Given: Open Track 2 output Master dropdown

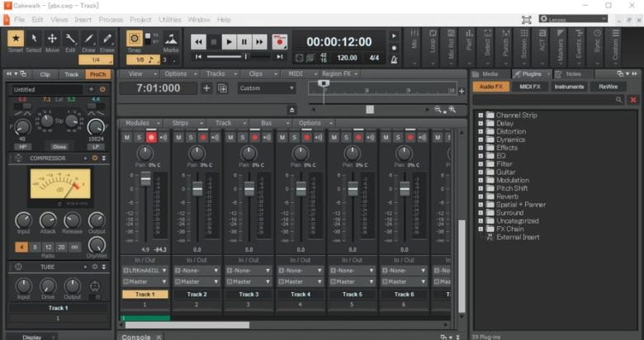Looking at the screenshot, I should coord(197,281).
